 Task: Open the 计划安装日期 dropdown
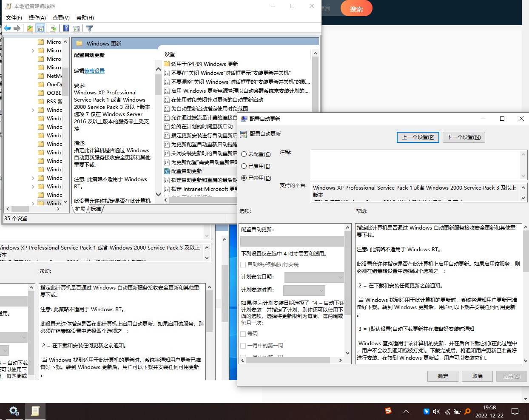pyautogui.click(x=314, y=277)
